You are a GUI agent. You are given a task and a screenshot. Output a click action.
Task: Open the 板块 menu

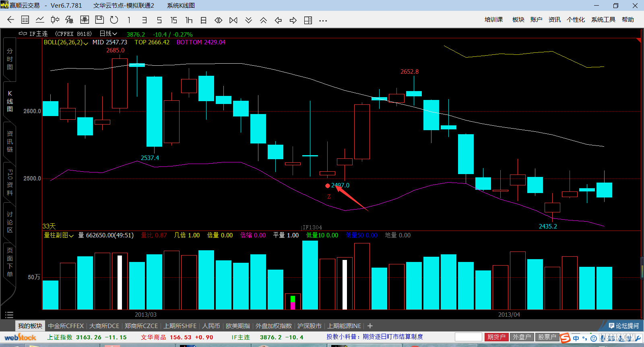(518, 19)
